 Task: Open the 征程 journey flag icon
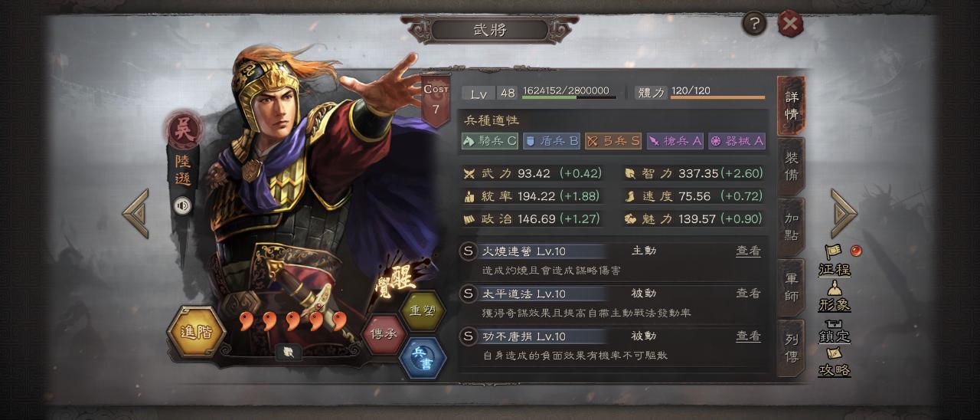[835, 261]
